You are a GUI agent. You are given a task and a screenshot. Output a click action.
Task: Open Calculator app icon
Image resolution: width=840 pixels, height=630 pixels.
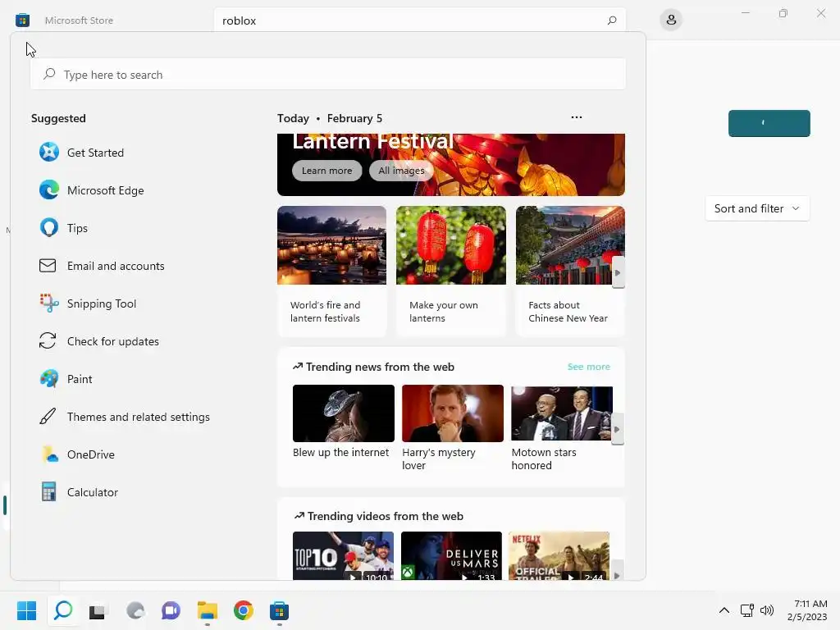[48, 492]
